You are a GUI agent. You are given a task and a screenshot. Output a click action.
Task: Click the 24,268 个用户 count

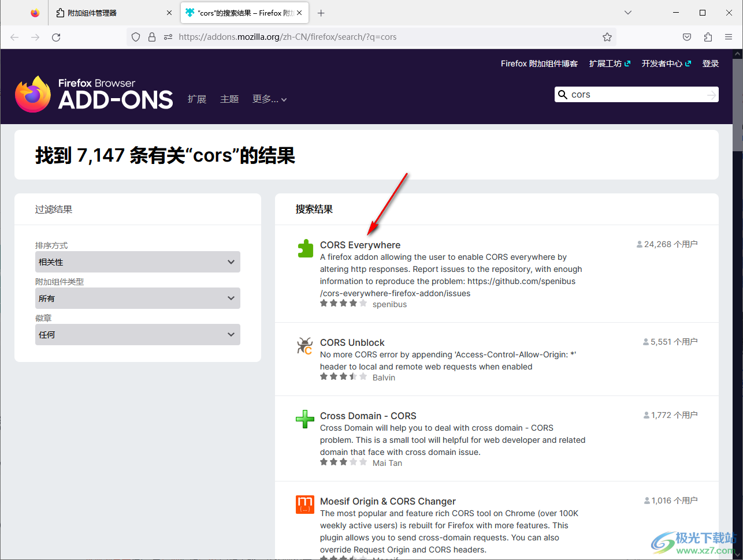(x=667, y=245)
